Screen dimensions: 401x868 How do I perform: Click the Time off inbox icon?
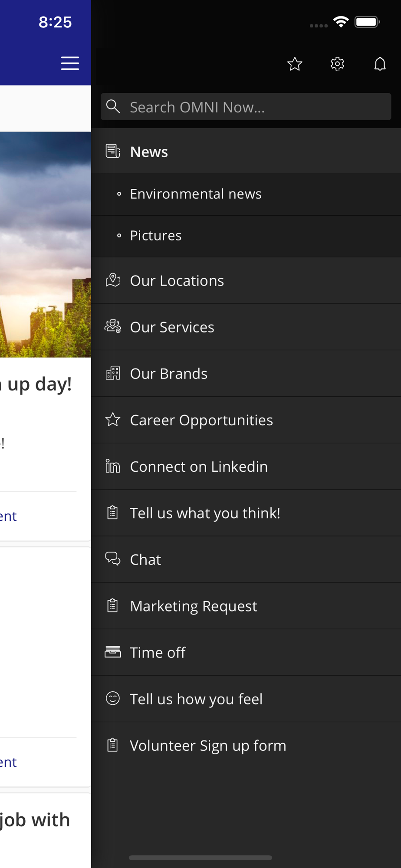[x=113, y=652]
